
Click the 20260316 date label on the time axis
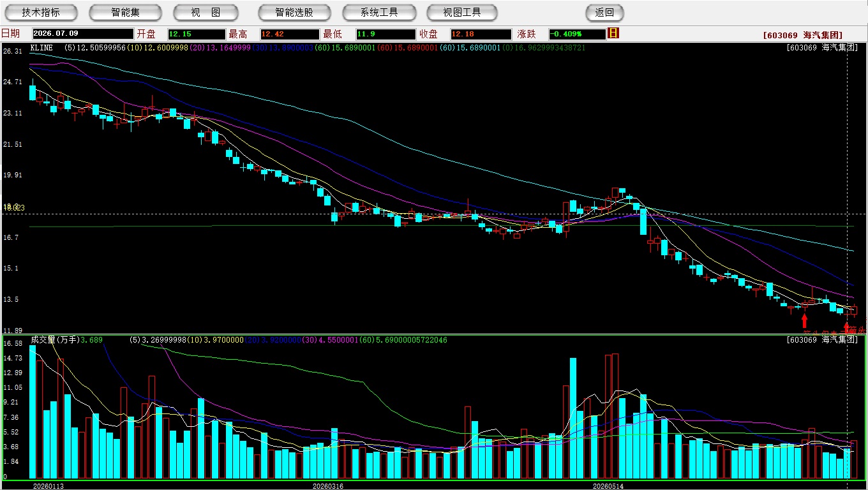(327, 486)
